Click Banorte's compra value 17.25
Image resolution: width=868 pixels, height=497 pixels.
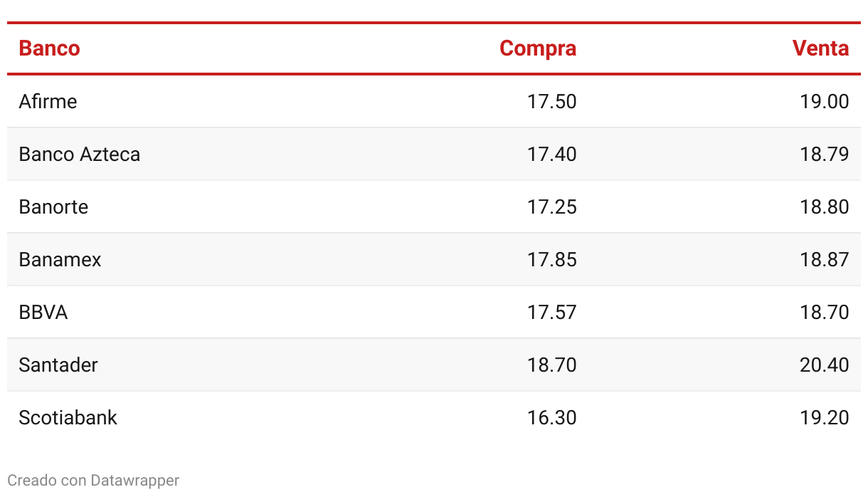[551, 206]
